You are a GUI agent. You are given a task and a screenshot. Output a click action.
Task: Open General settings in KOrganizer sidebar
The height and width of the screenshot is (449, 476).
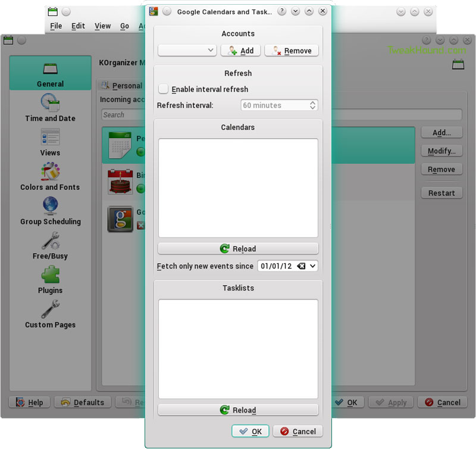pos(51,73)
